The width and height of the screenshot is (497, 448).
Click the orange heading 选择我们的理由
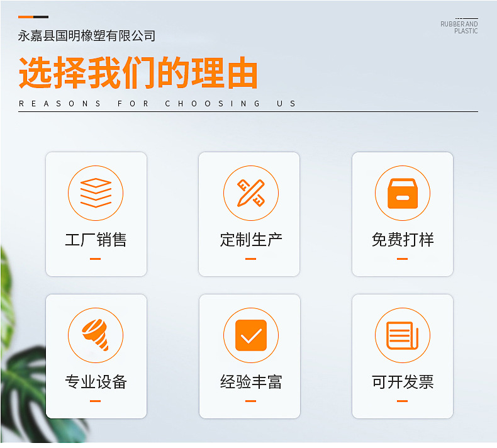[138, 73]
